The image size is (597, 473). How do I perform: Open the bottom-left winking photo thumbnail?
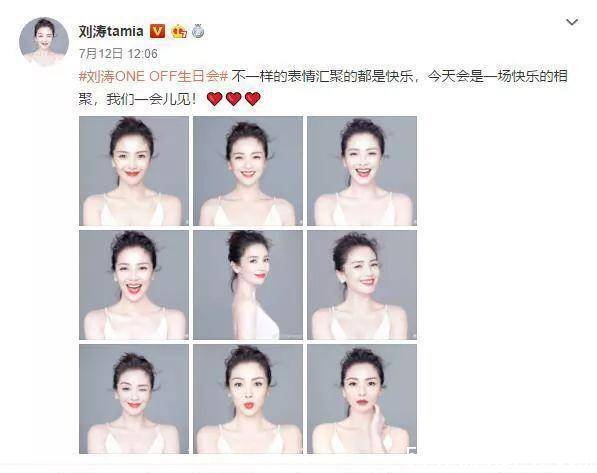click(134, 399)
